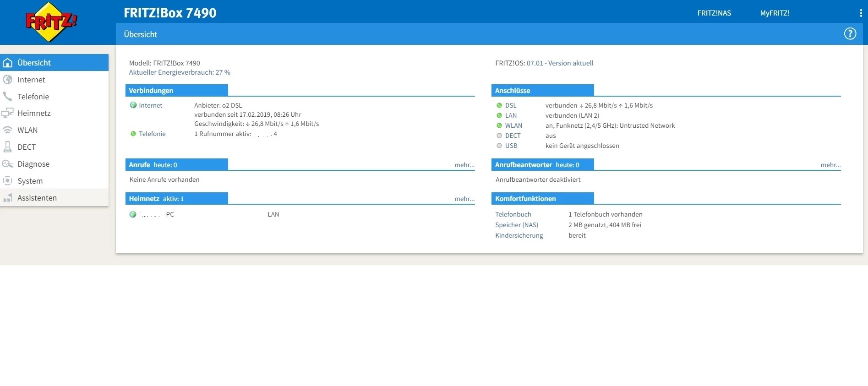Click the green Internet connection status icon
Viewport: 868px width, 386px height.
click(133, 105)
